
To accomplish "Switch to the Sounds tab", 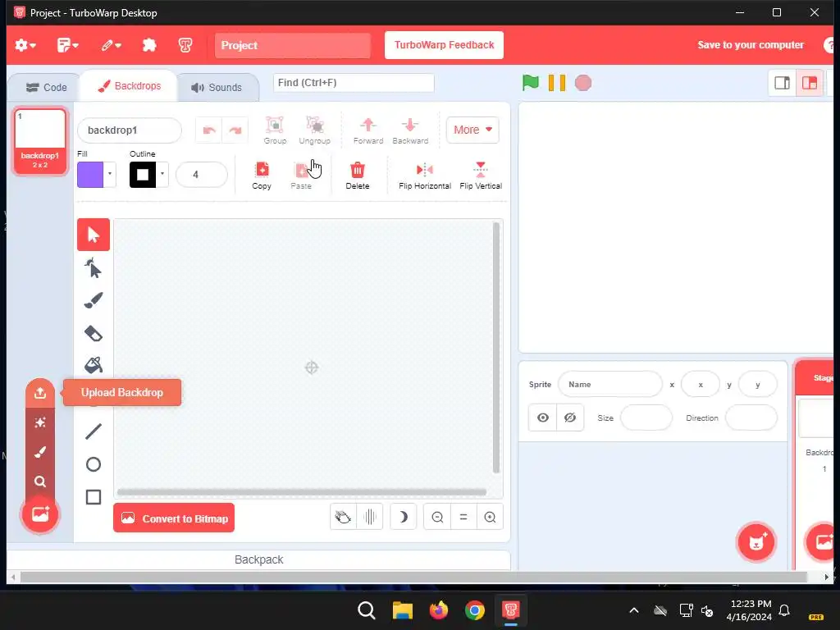I will click(x=217, y=87).
